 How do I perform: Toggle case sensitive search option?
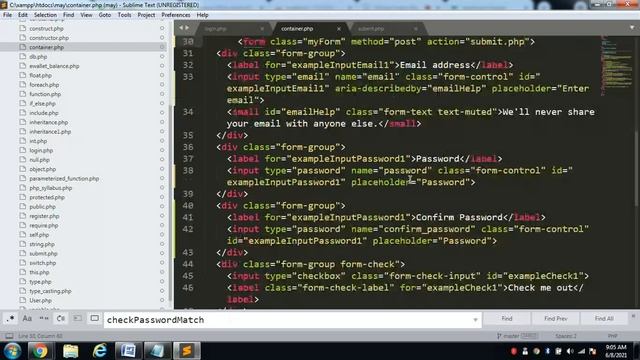[27, 319]
